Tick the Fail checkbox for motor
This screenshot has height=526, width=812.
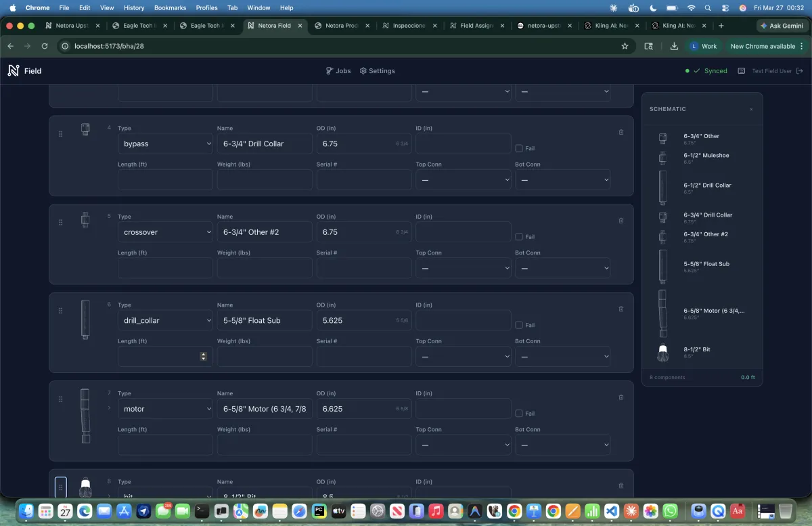(x=519, y=414)
